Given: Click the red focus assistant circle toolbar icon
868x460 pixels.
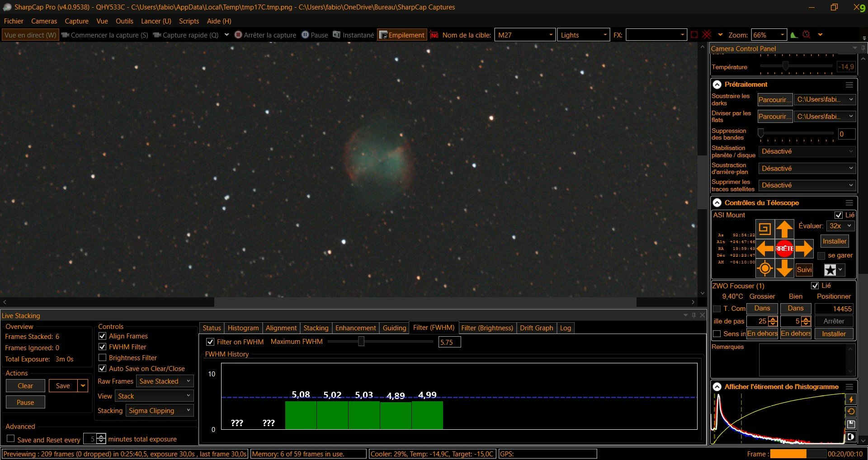Looking at the screenshot, I should [806, 35].
